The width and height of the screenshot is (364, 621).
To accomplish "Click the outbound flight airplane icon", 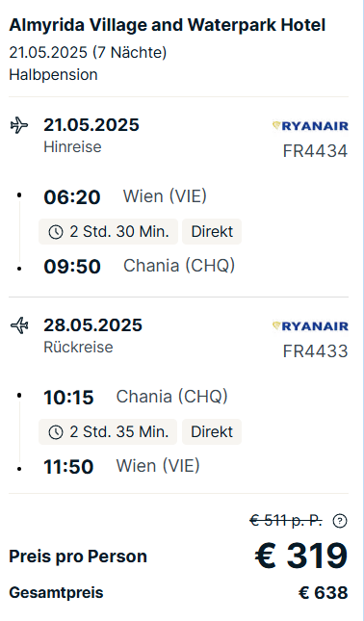I will tap(19, 125).
